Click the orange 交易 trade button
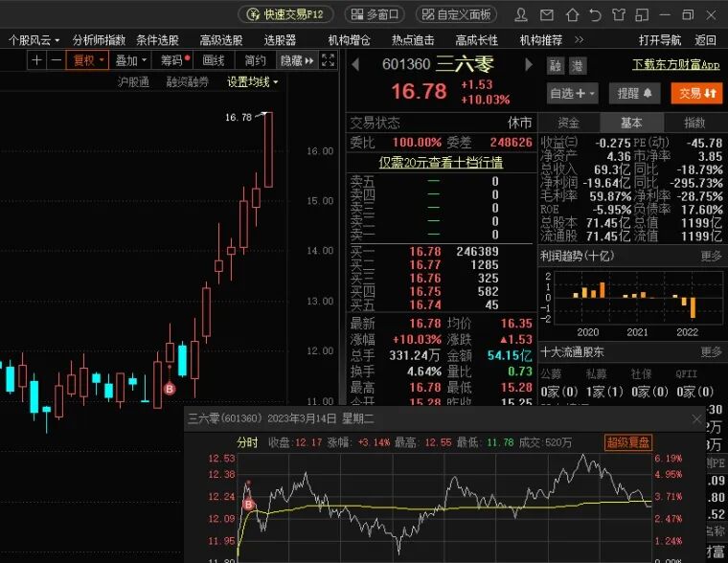 pos(696,94)
